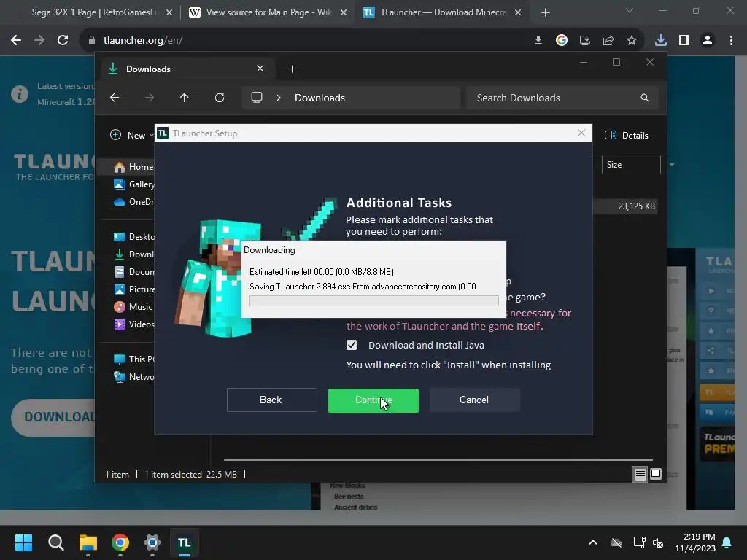Open Chrome three-dot menu
The width and height of the screenshot is (747, 560).
pyautogui.click(x=731, y=41)
